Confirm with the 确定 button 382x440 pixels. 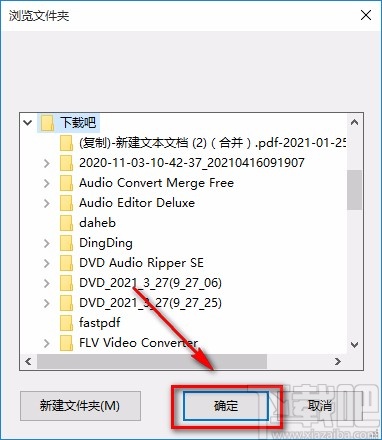(x=226, y=406)
